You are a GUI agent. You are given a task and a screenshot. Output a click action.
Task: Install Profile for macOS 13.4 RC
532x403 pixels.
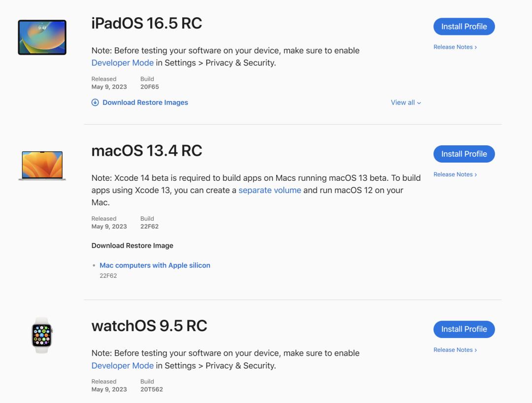pos(464,153)
